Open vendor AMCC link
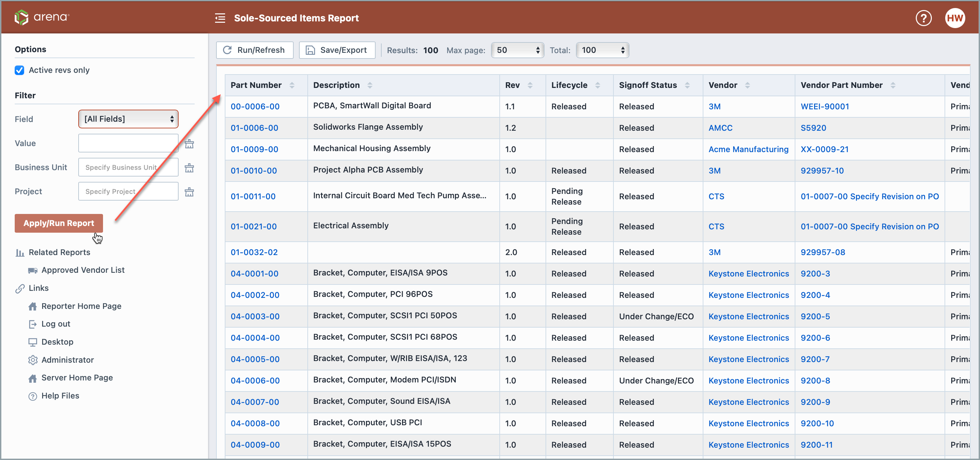 point(720,128)
